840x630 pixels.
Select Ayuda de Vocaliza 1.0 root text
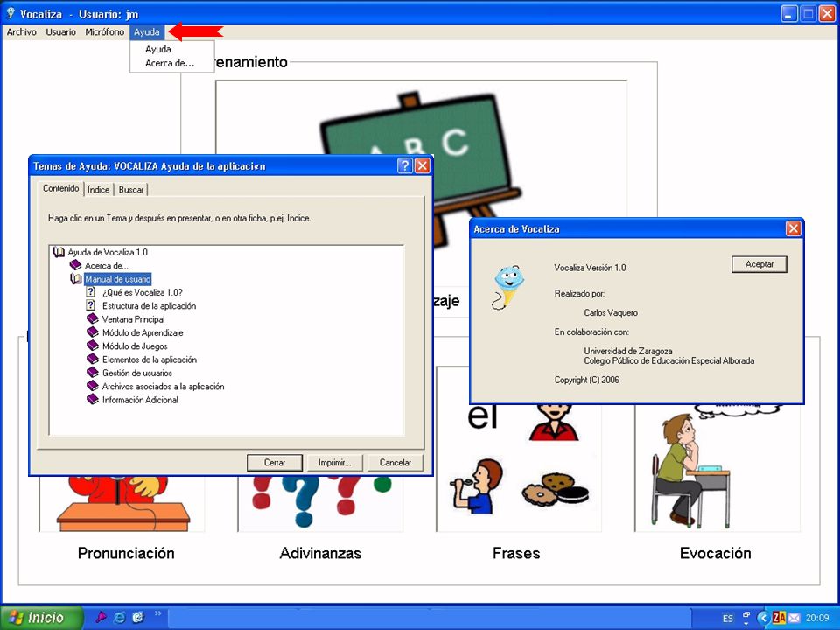pyautogui.click(x=107, y=252)
